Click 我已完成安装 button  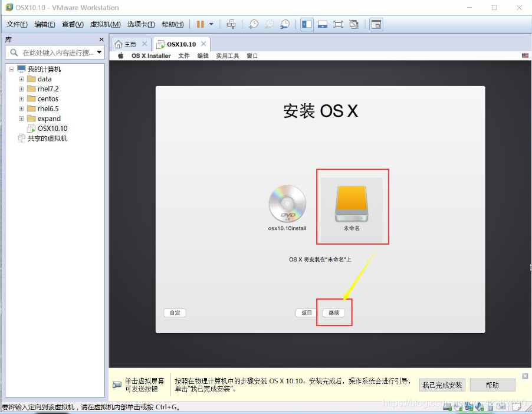[442, 385]
